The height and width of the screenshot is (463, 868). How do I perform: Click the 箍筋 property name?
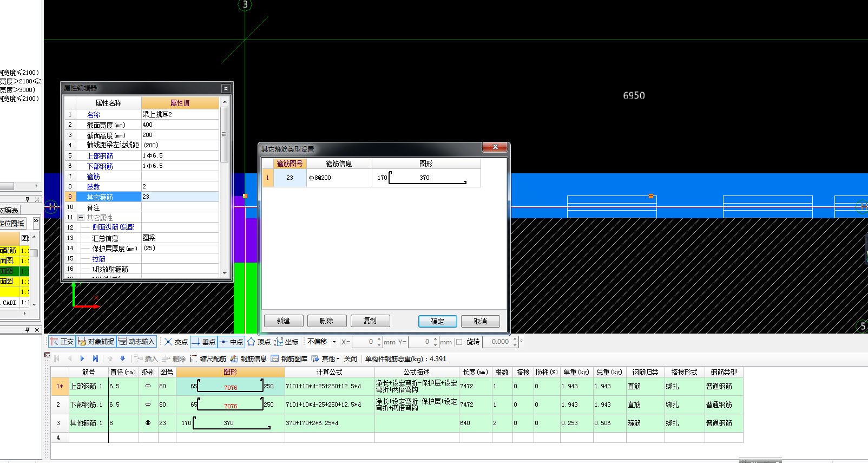[94, 177]
